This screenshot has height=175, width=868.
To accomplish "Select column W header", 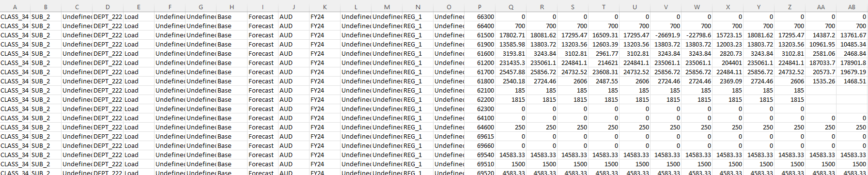I will (x=697, y=7).
